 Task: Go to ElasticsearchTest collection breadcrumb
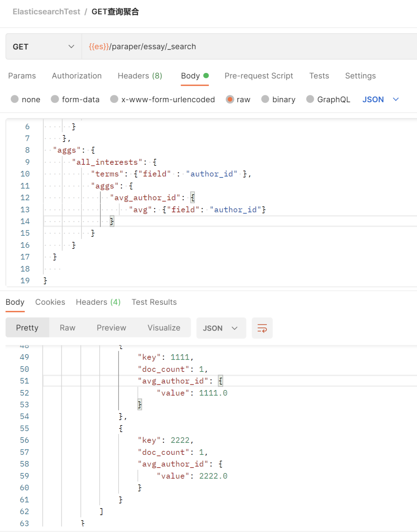(x=46, y=12)
